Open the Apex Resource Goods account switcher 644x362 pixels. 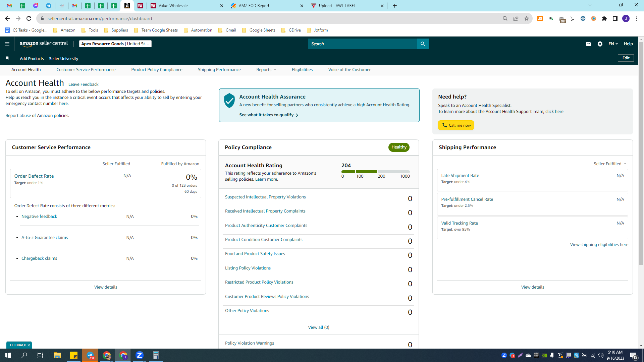pyautogui.click(x=115, y=44)
